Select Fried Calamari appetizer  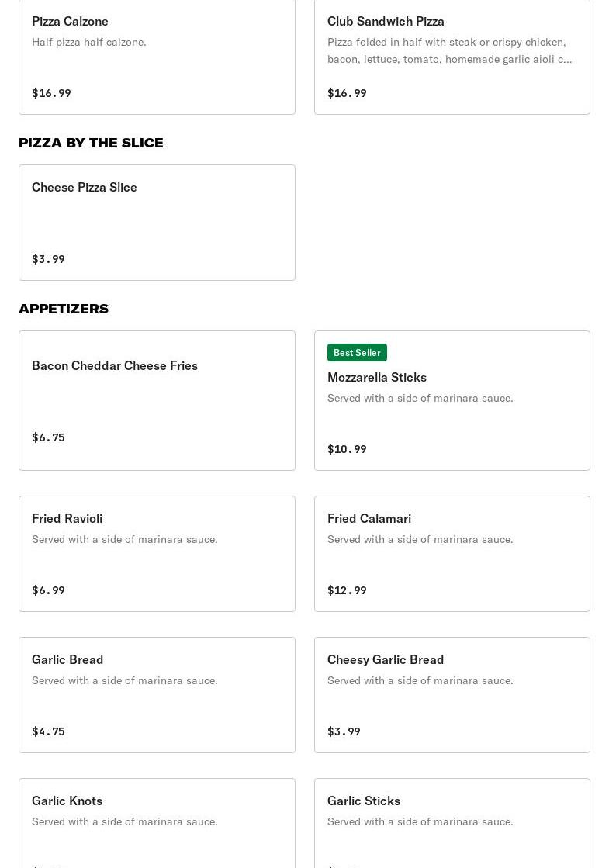[452, 554]
